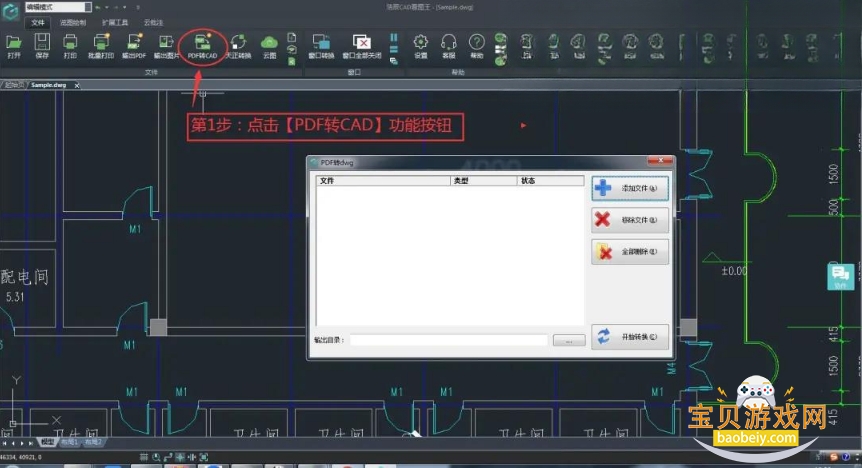This screenshot has height=468, width=862.
Task: Click the browse (...) output directory button
Action: (x=569, y=341)
